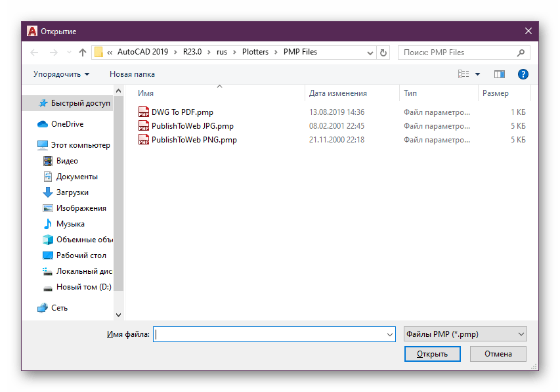
Task: Click the blue help question mark icon
Action: (523, 74)
